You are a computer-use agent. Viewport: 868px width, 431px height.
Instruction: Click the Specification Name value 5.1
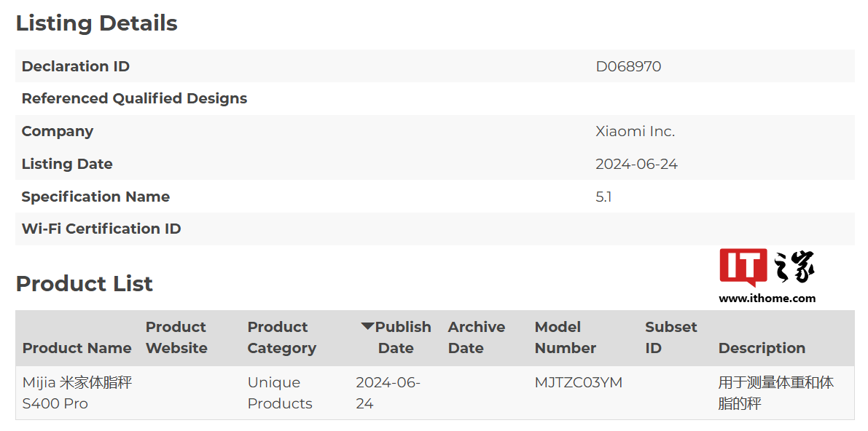pos(603,197)
